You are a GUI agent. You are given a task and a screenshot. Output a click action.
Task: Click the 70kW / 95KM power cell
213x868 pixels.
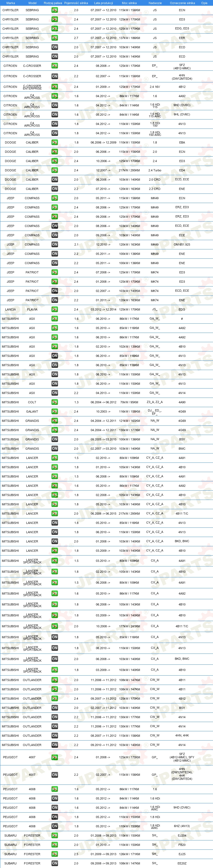click(129, 402)
